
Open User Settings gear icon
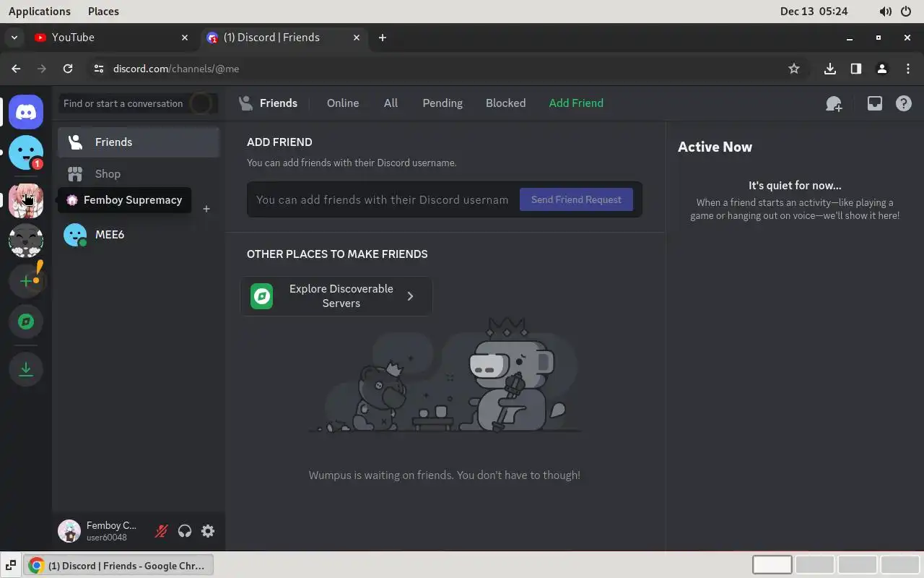coord(208,531)
